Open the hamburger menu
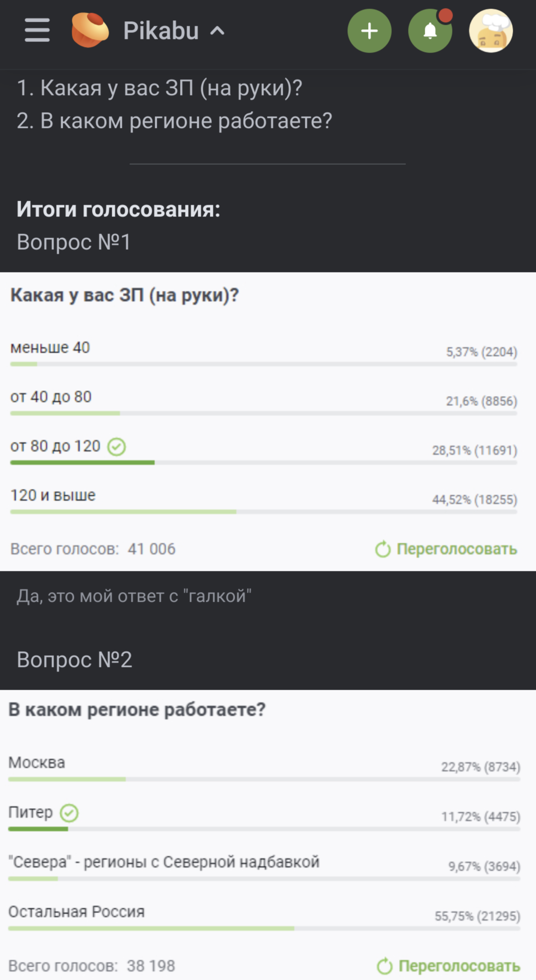The width and height of the screenshot is (536, 980). (37, 30)
